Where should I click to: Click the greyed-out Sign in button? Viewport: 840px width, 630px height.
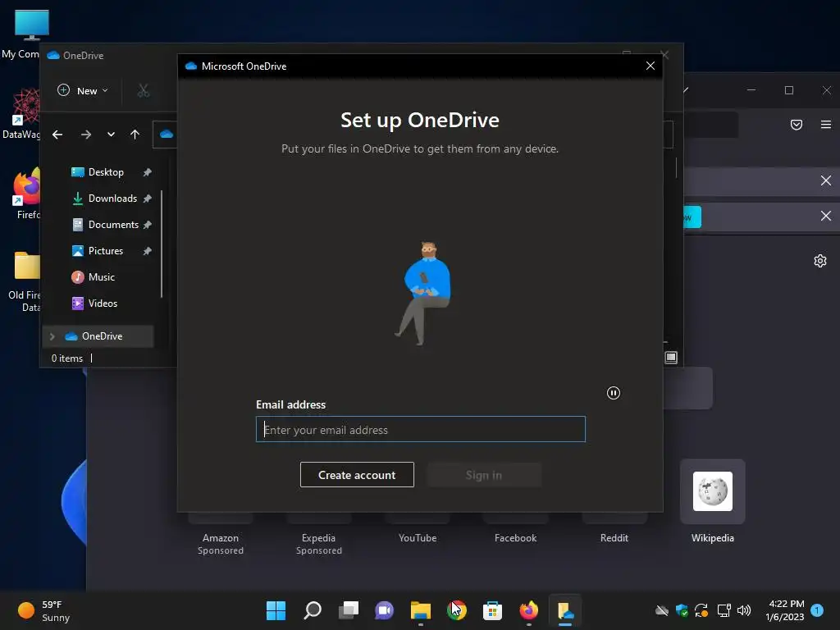pyautogui.click(x=484, y=475)
